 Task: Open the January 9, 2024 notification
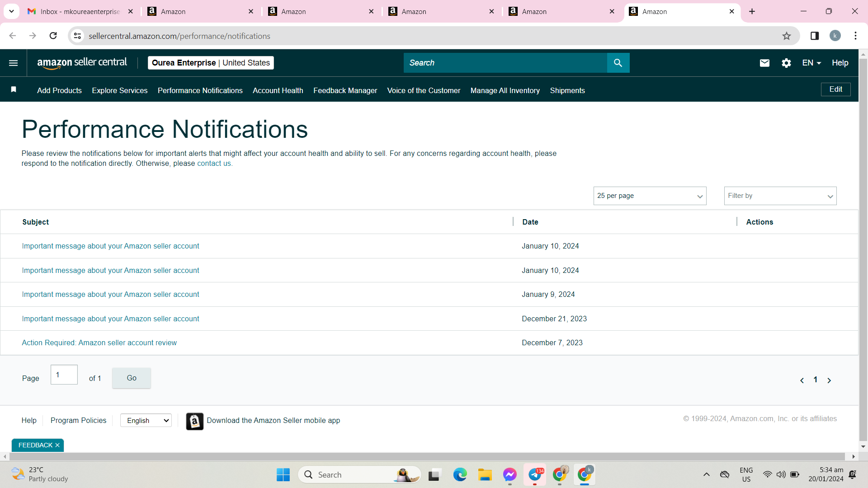click(110, 295)
